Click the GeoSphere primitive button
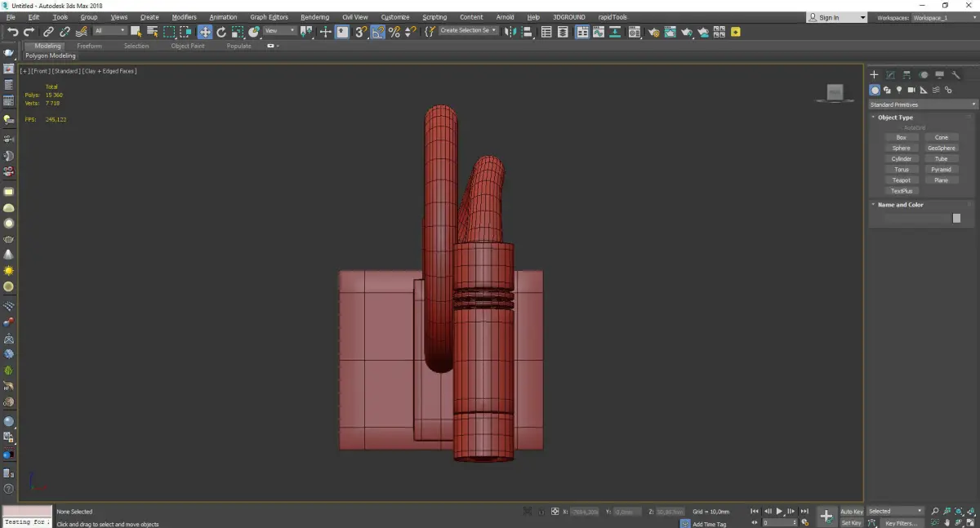The image size is (980, 528). point(942,149)
